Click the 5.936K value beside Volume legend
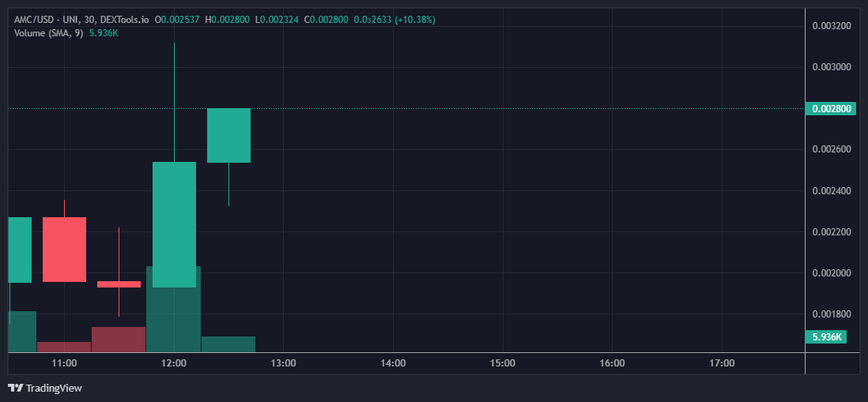 [104, 33]
